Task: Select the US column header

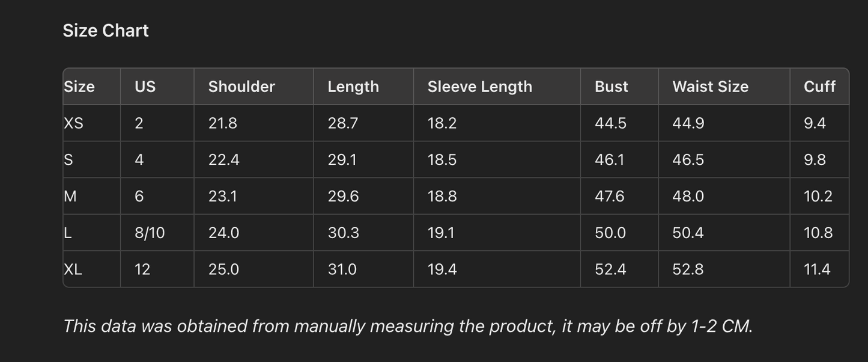Action: coord(145,87)
